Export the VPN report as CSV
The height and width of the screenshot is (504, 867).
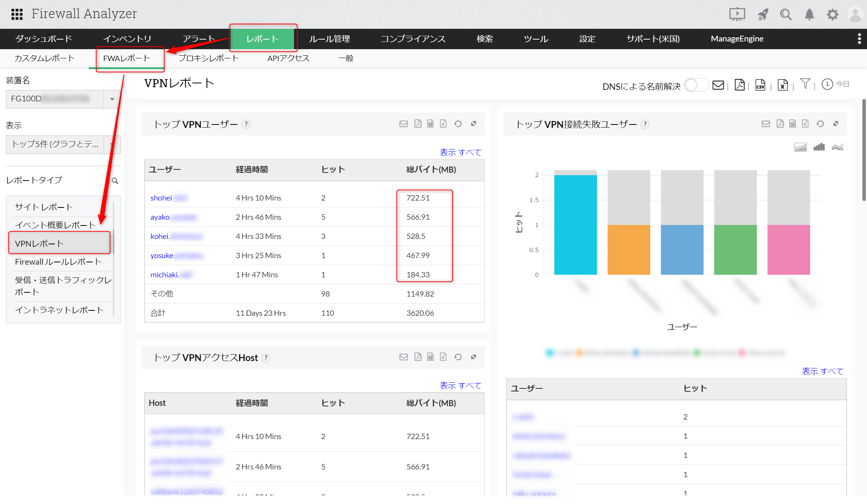[x=760, y=85]
